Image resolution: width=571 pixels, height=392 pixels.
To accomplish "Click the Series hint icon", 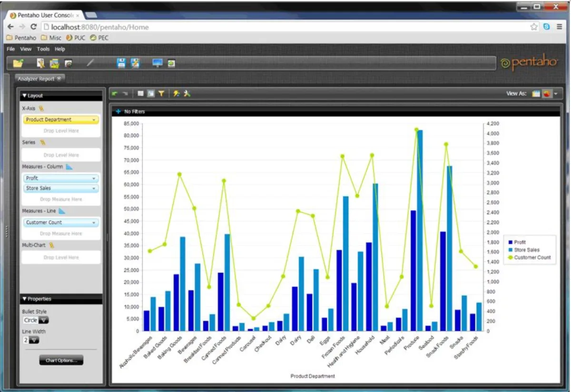I will 42,142.
